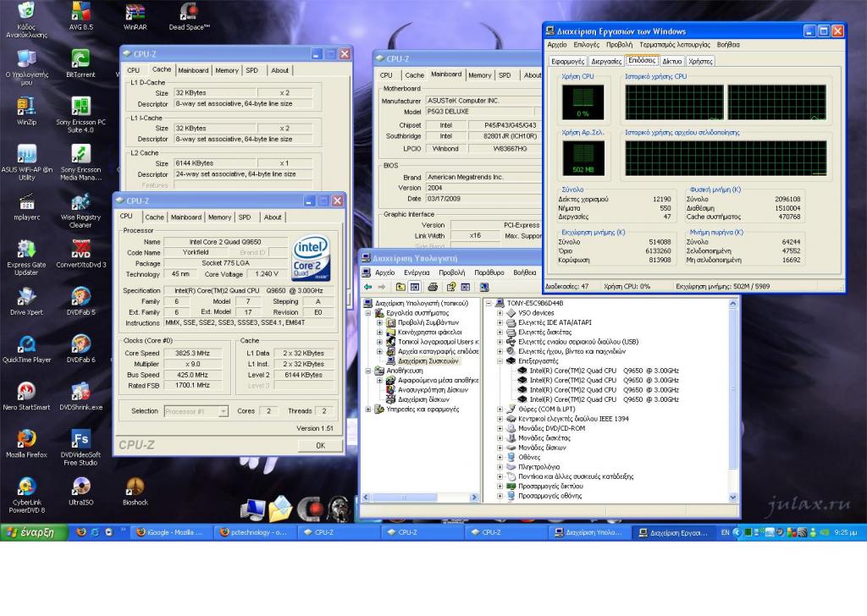Open the Ενέργεια menu in Computer Management
The height and width of the screenshot is (616, 867).
[417, 272]
